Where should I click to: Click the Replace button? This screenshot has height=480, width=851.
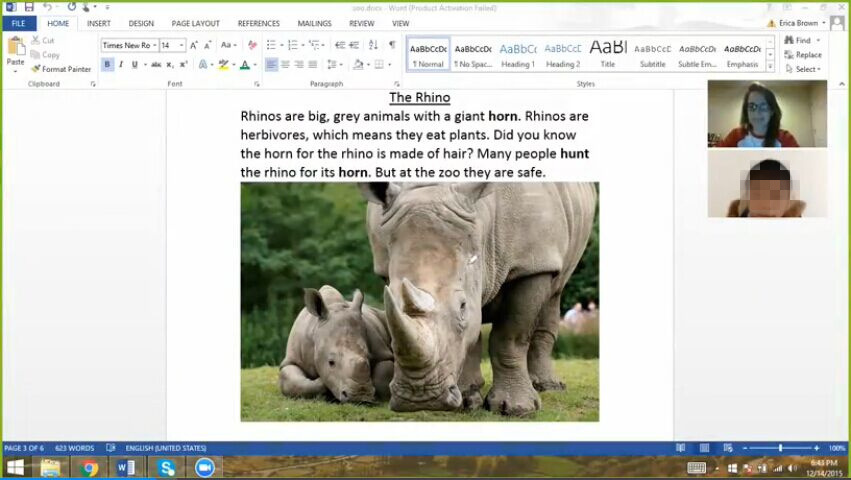(803, 55)
